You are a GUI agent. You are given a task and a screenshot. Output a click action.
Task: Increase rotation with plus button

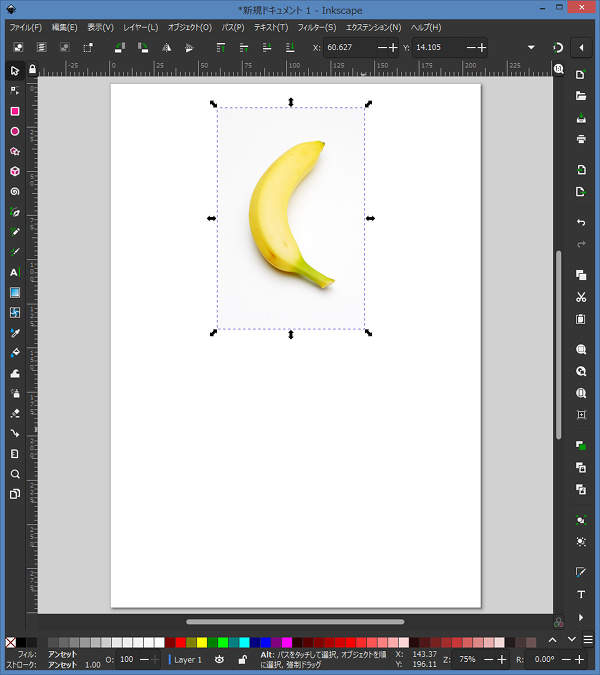coord(579,660)
